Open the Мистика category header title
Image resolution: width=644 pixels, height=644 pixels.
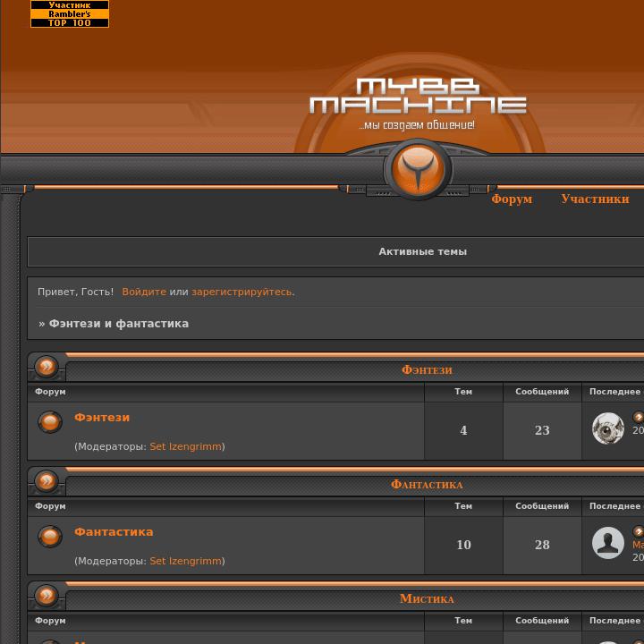pos(427,598)
